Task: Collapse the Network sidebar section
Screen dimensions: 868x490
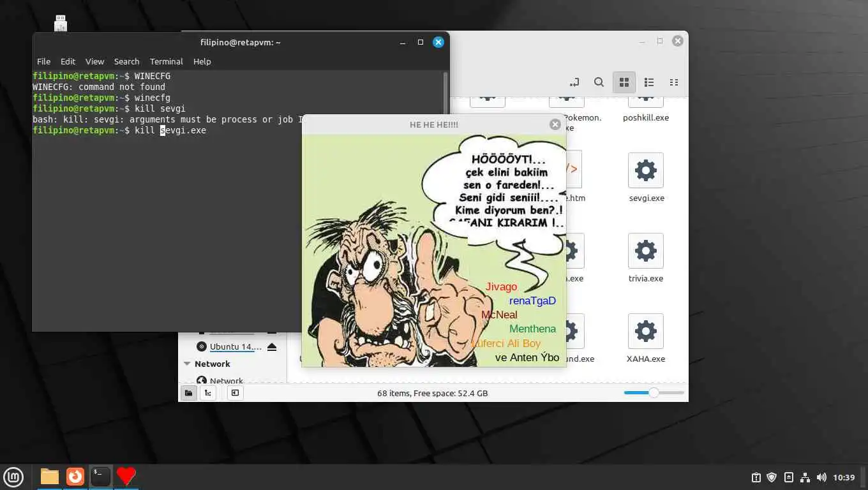Action: [x=188, y=364]
